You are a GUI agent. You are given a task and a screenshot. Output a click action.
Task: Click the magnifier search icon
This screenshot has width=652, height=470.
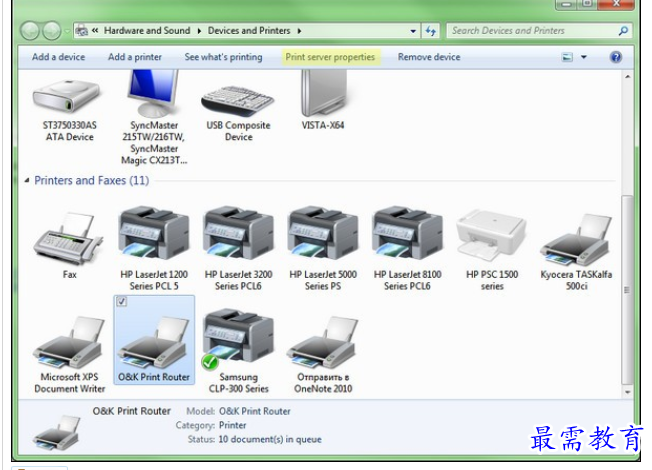pyautogui.click(x=623, y=31)
